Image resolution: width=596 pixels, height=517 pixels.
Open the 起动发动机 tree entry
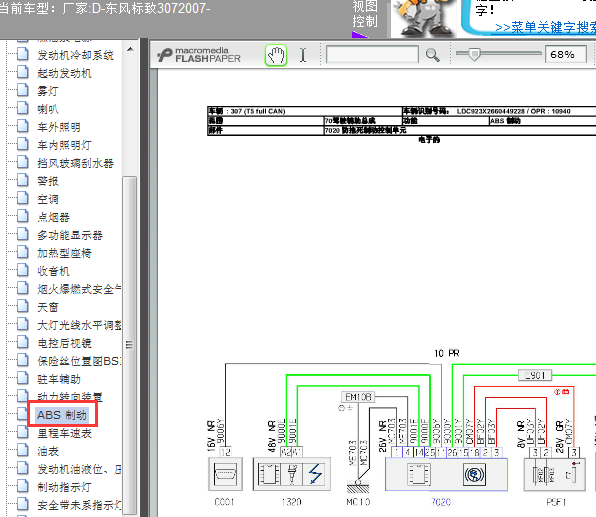pos(64,73)
